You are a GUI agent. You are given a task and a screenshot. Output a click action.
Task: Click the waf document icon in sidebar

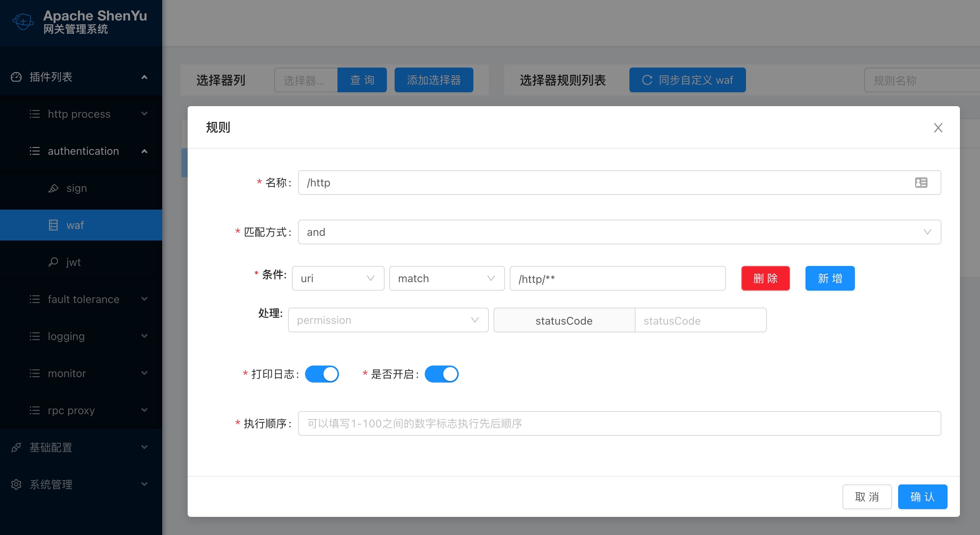pyautogui.click(x=53, y=225)
